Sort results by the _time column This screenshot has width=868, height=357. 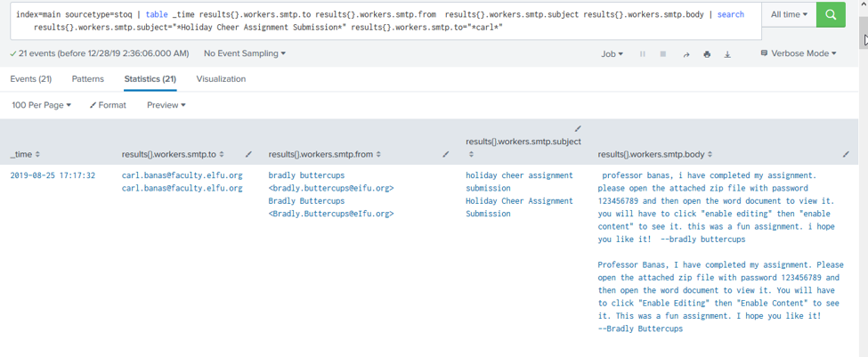(25, 155)
